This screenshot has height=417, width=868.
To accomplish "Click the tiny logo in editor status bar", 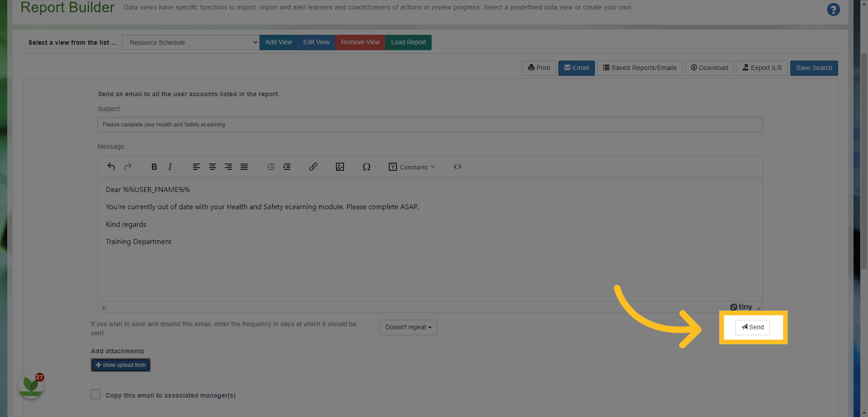I will pos(741,307).
